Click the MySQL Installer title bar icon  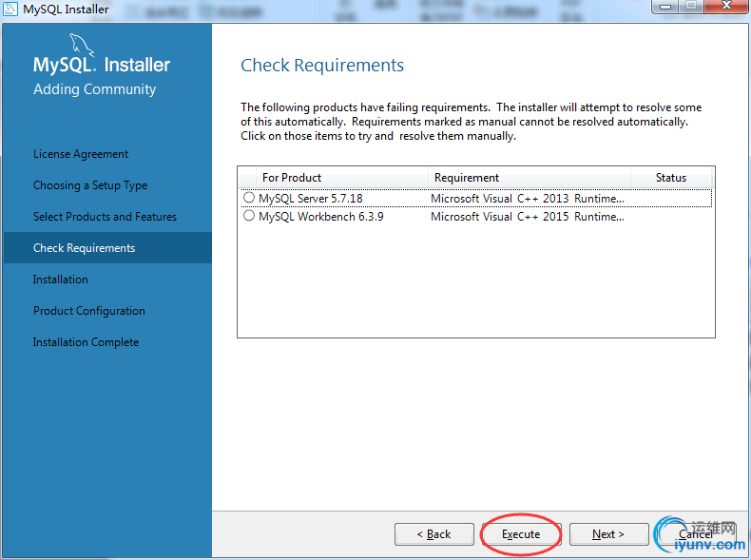pos(10,9)
